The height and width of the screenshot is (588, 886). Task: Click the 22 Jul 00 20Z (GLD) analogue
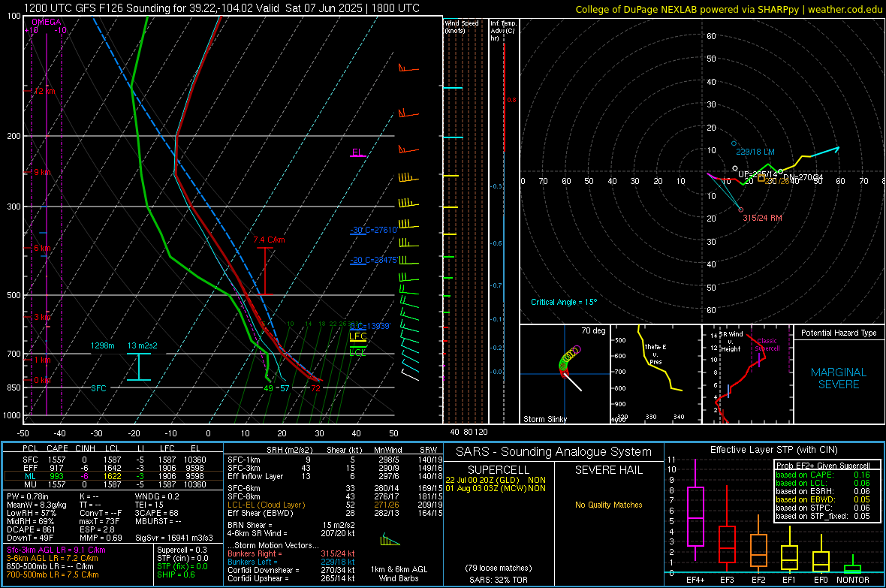[x=496, y=480]
